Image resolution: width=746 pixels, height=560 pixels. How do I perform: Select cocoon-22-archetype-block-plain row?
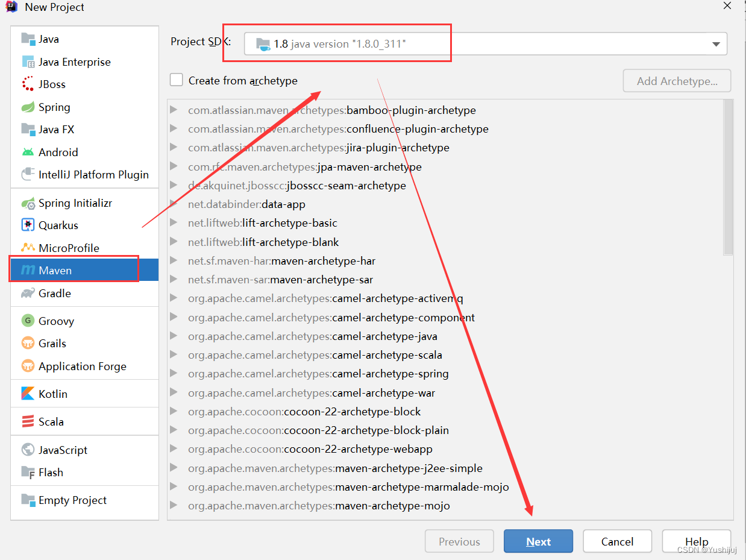pos(445,430)
